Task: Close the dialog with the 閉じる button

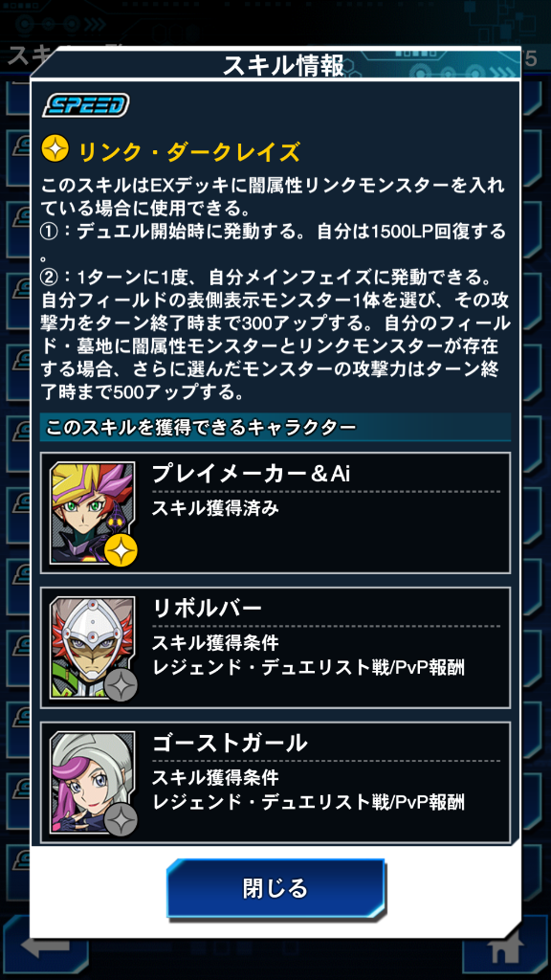Action: coord(275,888)
